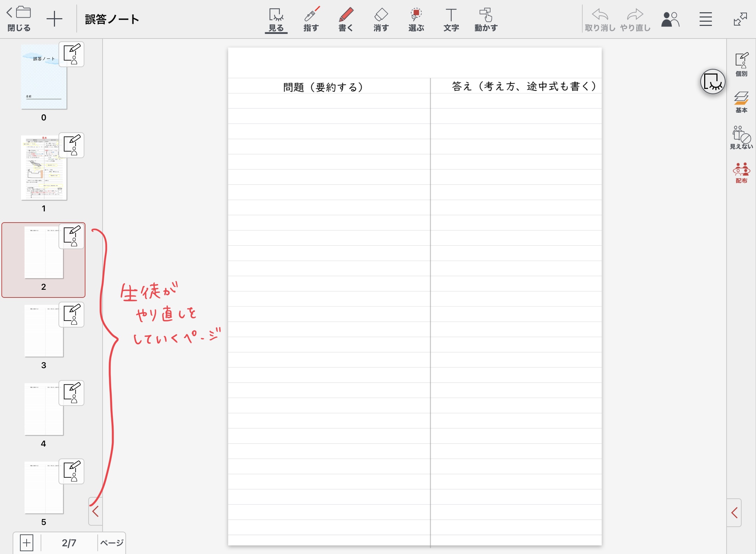756x554 pixels.
Task: Switch to 個別 individual mode
Action: 741,64
